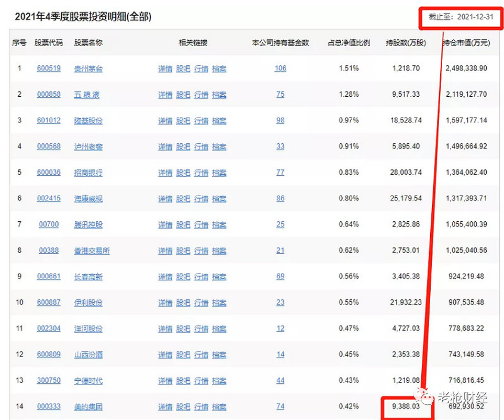The width and height of the screenshot is (504, 420).
Task: Open stock code 00700 link
Action: pos(49,224)
